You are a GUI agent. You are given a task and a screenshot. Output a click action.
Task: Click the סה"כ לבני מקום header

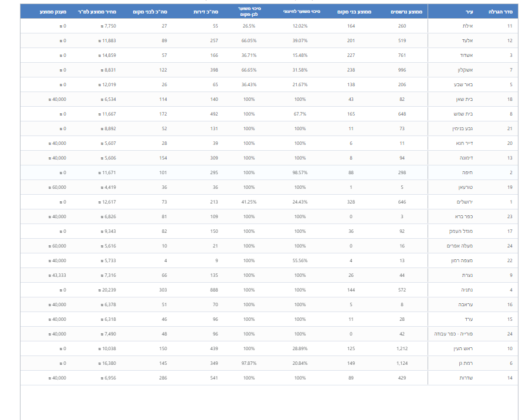[x=150, y=12]
